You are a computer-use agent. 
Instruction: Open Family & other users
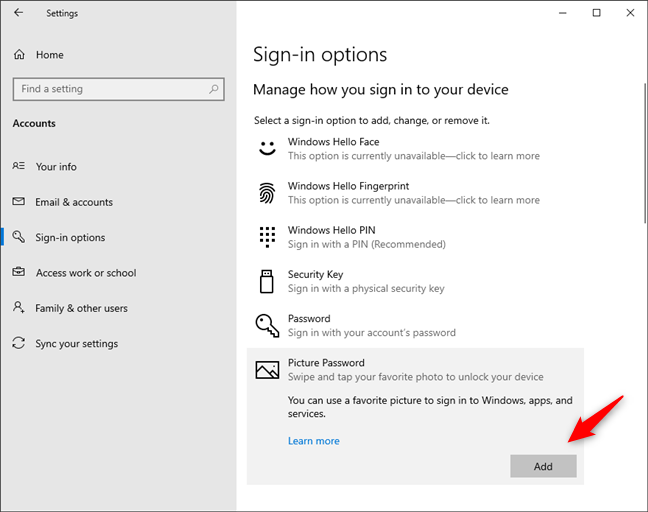pyautogui.click(x=118, y=308)
